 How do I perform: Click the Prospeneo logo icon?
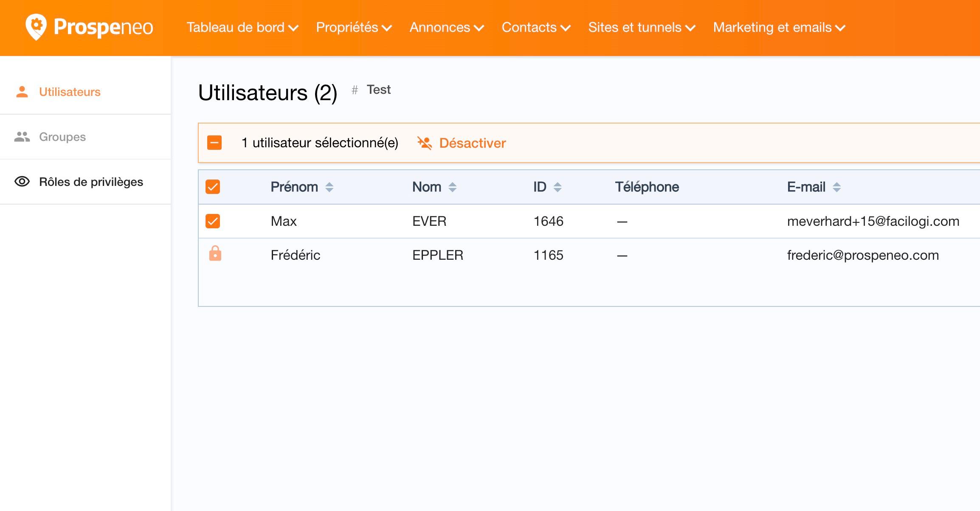click(36, 27)
